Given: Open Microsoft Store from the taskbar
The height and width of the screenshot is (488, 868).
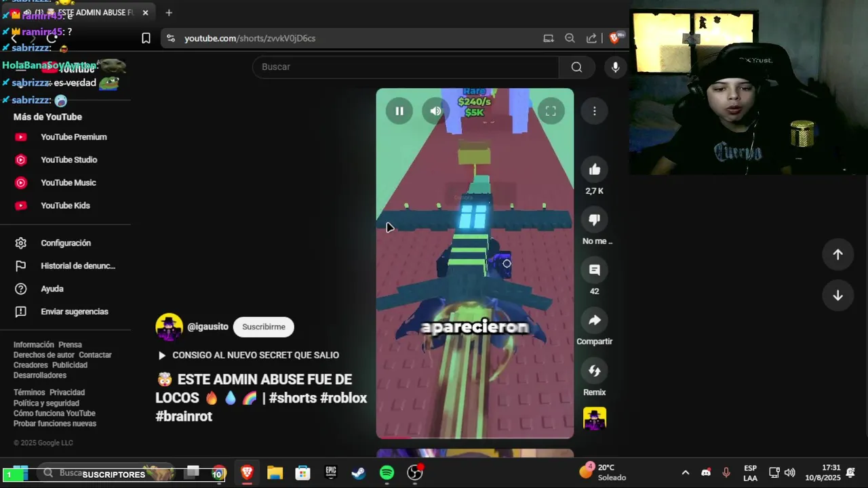Looking at the screenshot, I should click(302, 472).
